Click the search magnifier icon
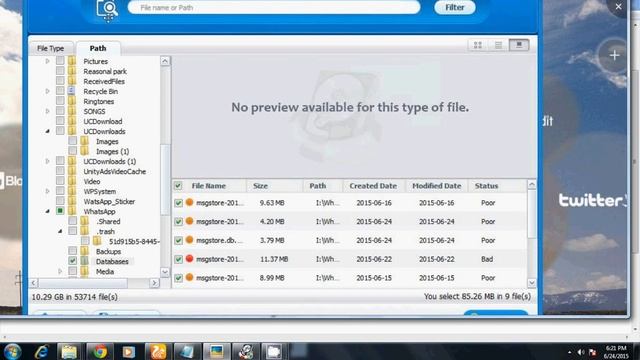Image resolution: width=640 pixels, height=360 pixels. [x=107, y=9]
